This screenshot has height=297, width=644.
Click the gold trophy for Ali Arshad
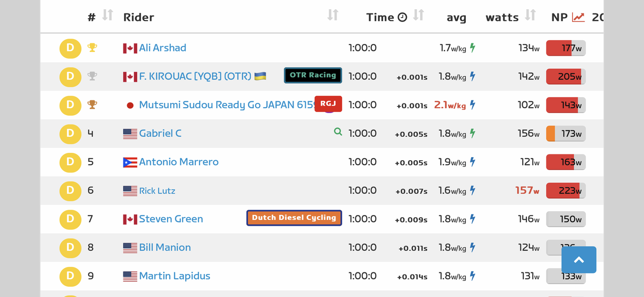click(x=92, y=48)
